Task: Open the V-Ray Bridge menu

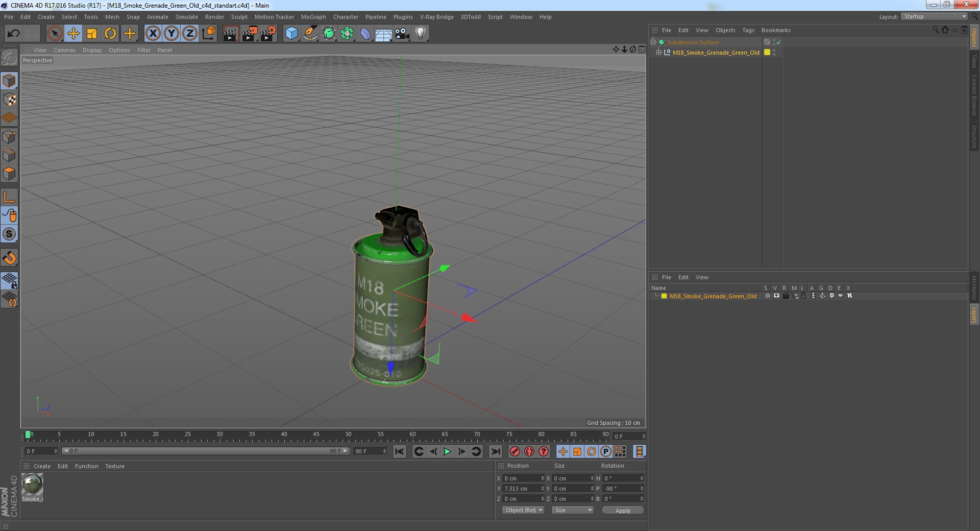Action: click(437, 17)
